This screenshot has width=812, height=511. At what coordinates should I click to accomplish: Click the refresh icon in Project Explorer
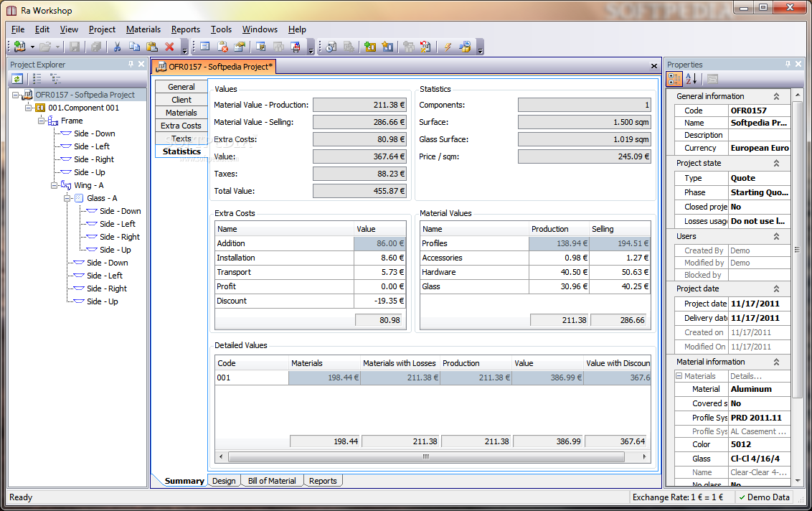17,79
